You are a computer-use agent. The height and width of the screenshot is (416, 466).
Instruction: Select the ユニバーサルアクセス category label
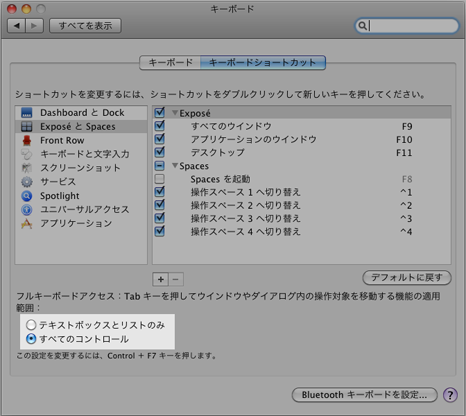pyautogui.click(x=85, y=210)
